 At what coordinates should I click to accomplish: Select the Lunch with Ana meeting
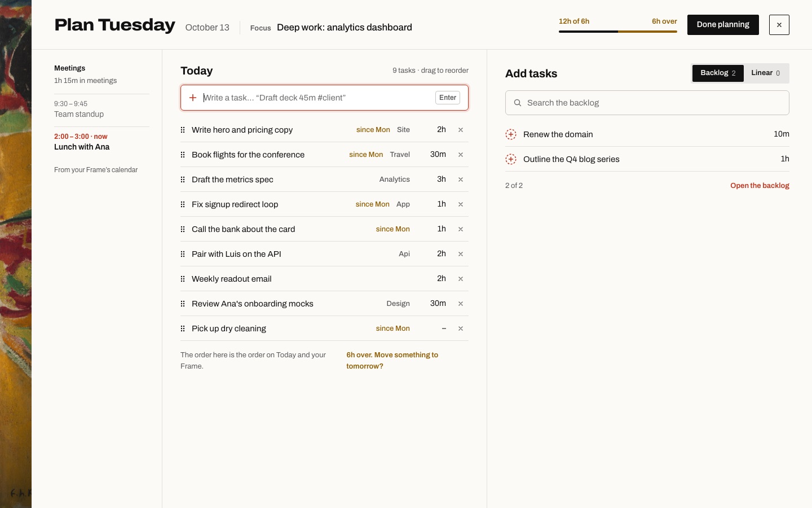(x=101, y=142)
